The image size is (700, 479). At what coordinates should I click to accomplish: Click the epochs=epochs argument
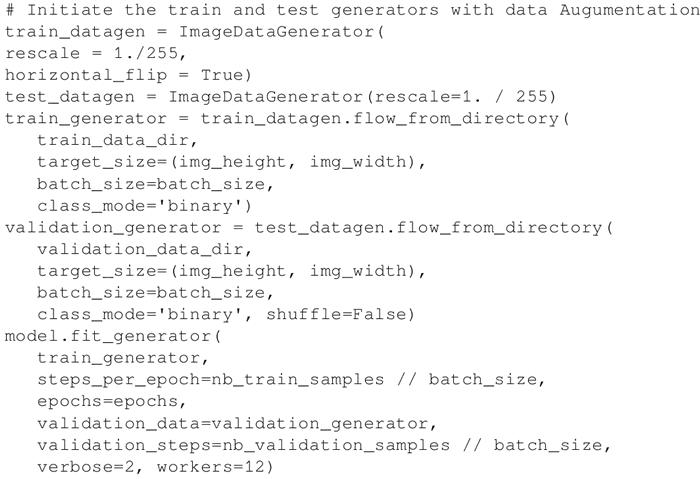click(x=112, y=402)
